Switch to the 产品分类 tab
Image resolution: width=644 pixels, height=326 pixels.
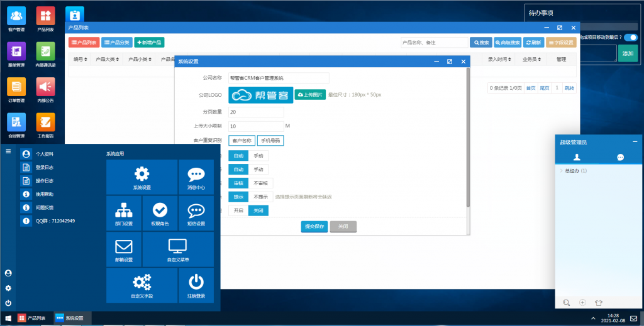tap(116, 43)
